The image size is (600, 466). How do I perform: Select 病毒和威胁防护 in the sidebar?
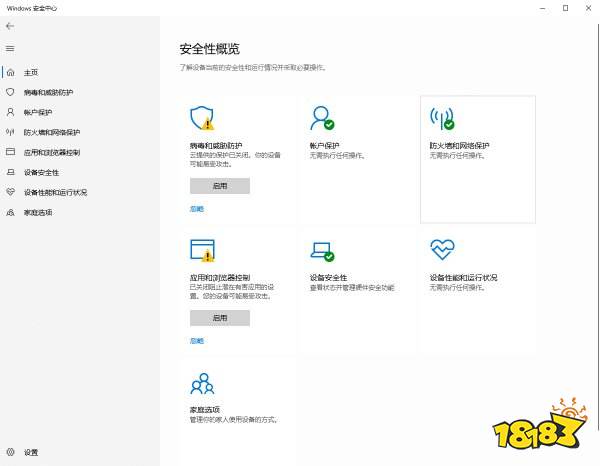tap(48, 92)
